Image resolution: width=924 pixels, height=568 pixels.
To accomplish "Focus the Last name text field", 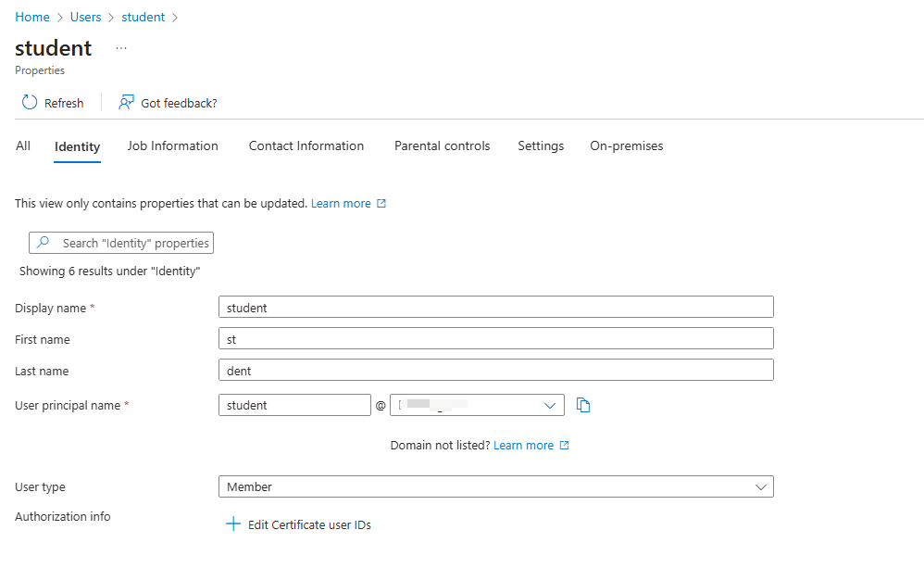I will pyautogui.click(x=495, y=371).
